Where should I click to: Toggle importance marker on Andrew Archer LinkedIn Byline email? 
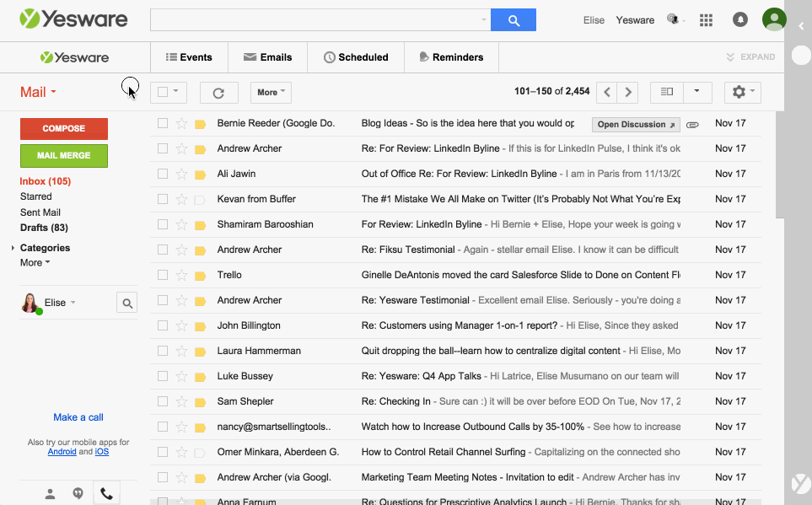click(x=200, y=150)
